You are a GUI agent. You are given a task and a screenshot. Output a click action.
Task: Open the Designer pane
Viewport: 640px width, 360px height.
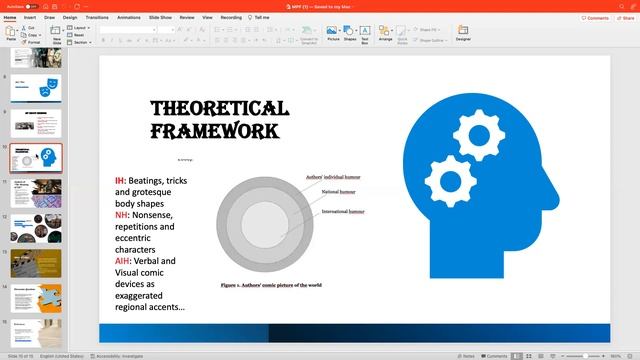463,33
